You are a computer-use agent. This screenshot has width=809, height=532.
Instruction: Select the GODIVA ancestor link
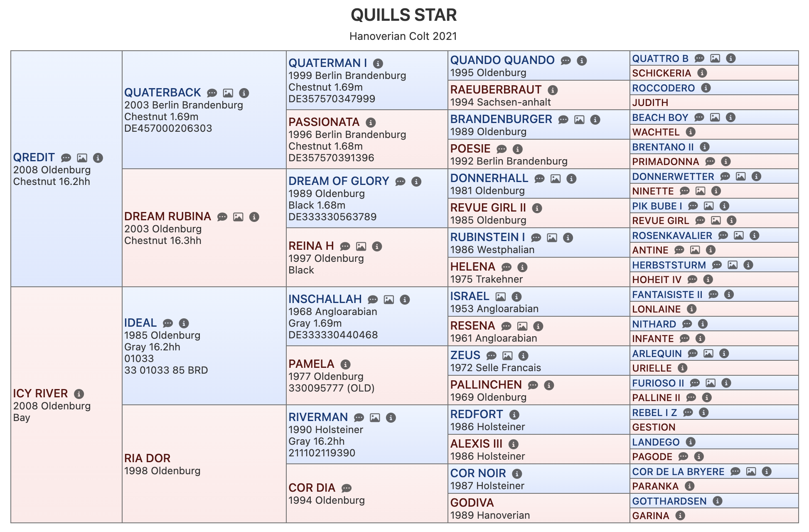pyautogui.click(x=472, y=503)
